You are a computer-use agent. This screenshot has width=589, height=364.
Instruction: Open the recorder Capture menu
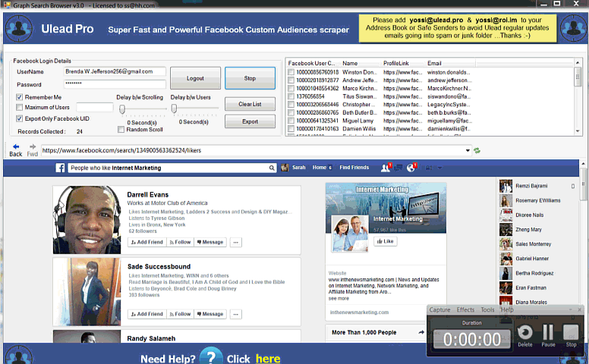(x=439, y=309)
